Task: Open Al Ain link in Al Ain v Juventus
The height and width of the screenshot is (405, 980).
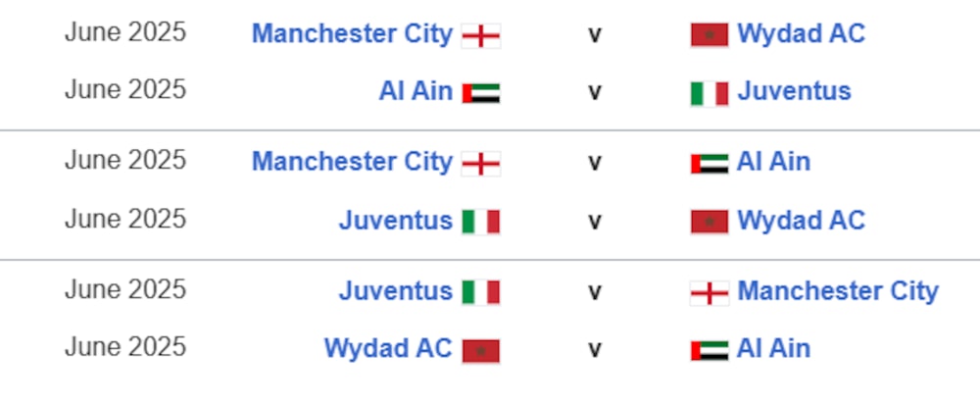Action: click(416, 92)
